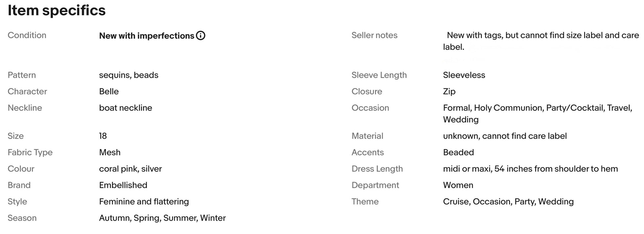Click the Character value 'Belle'

[109, 91]
